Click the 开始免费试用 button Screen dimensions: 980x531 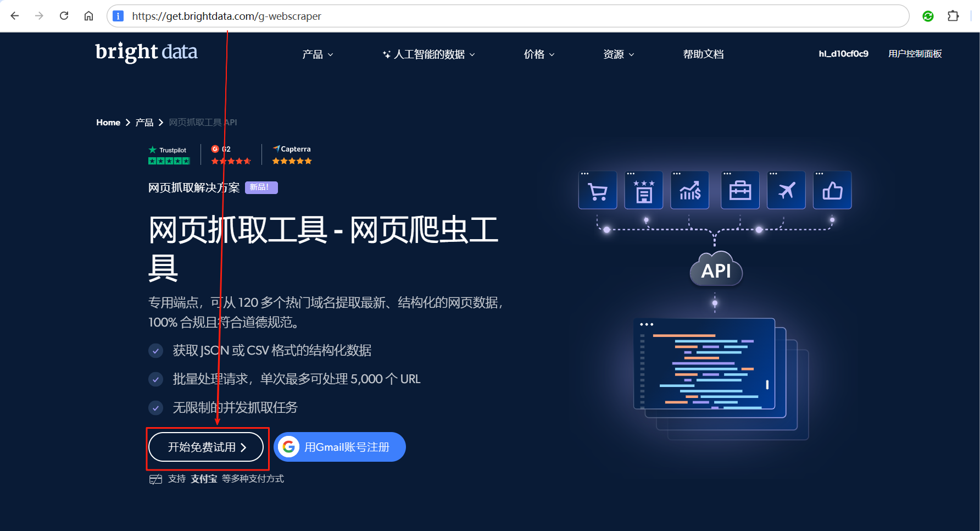coord(206,447)
